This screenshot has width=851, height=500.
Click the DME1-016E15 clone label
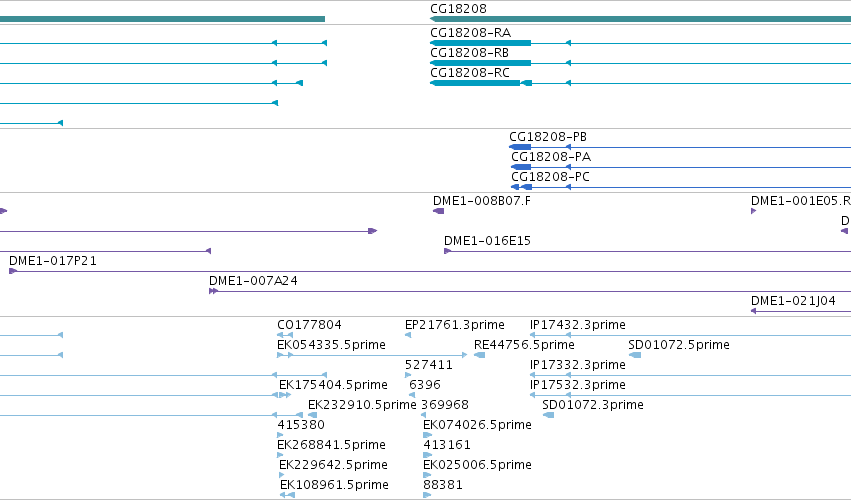487,241
